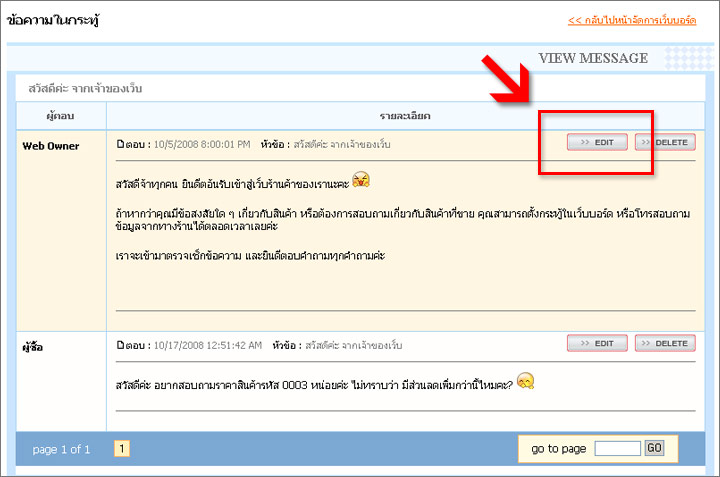Screen dimensions: 720x477
Task: Click the GO button
Action: 654,448
